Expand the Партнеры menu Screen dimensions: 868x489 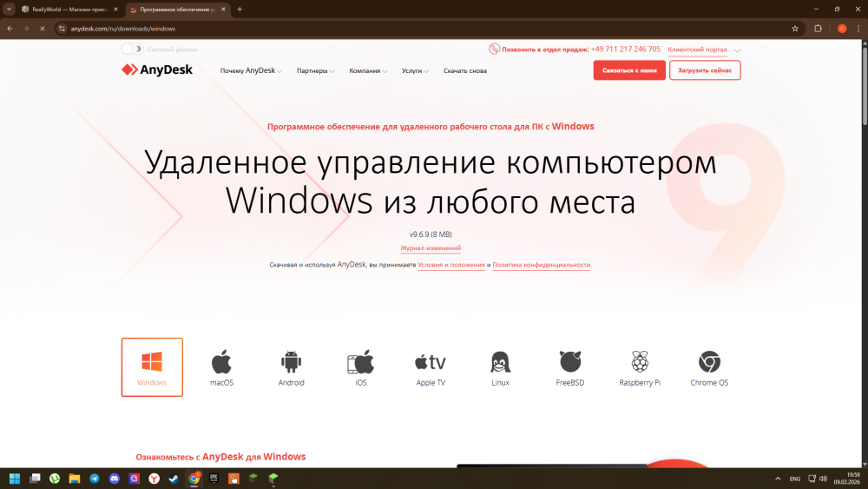click(x=316, y=71)
